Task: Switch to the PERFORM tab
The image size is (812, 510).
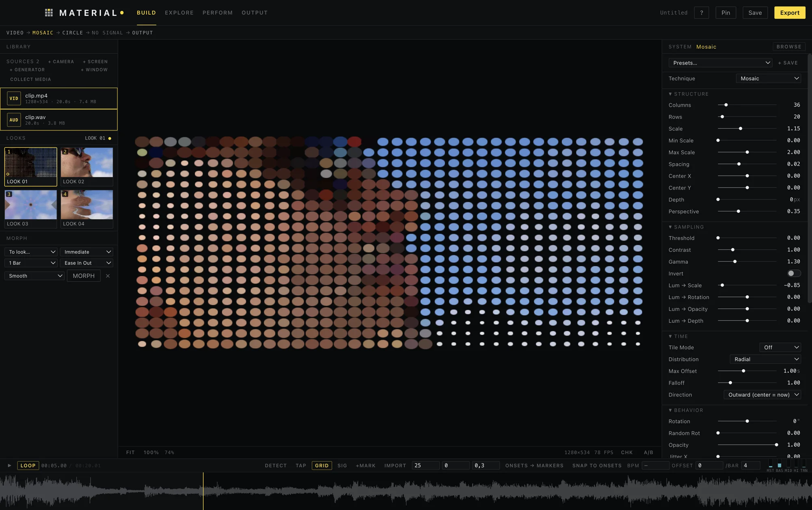Action: tap(218, 13)
